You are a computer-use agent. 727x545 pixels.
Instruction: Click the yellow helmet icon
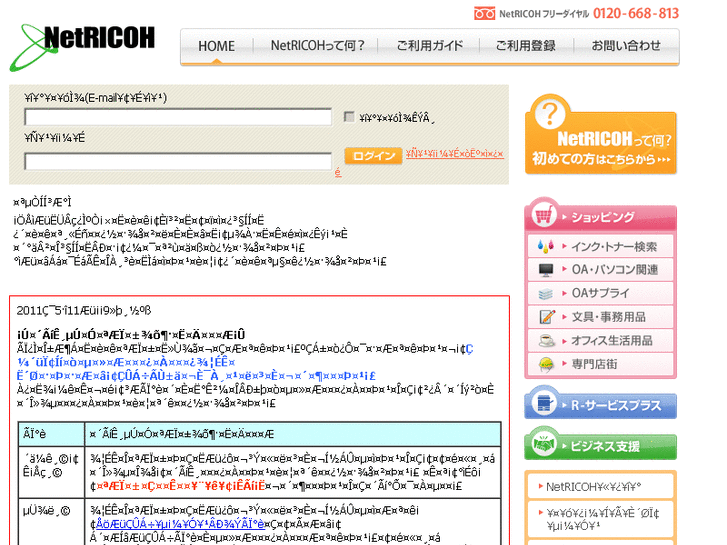tap(546, 365)
